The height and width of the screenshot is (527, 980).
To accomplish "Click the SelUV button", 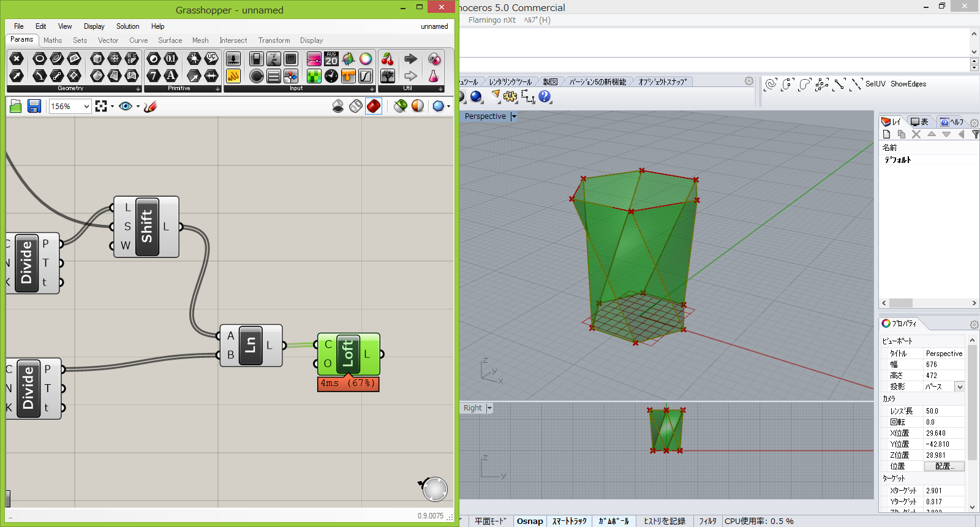I will click(875, 84).
